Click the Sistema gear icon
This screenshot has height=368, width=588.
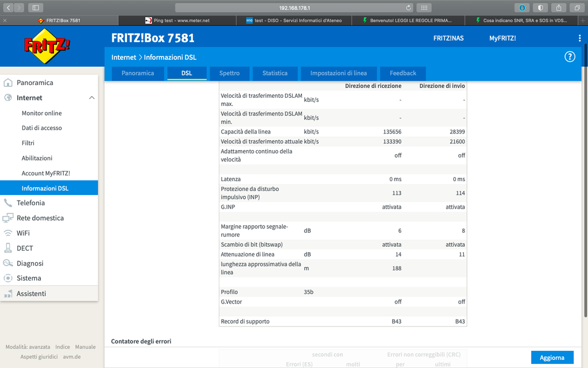click(8, 278)
